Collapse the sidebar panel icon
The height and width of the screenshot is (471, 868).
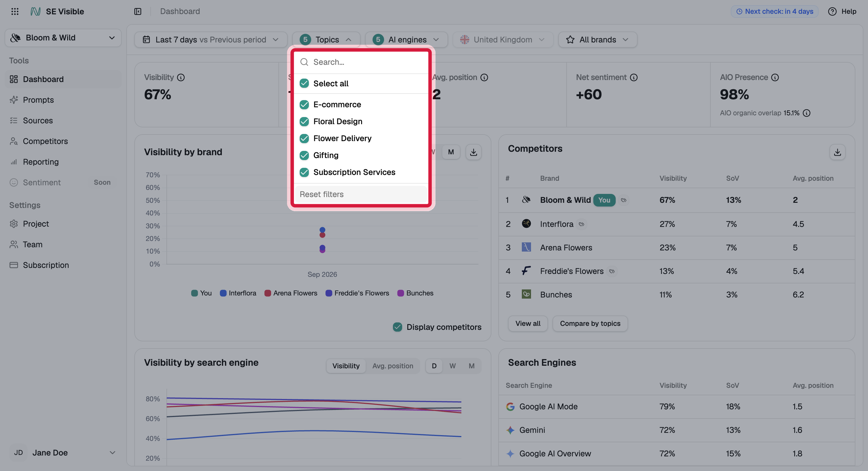(x=137, y=11)
